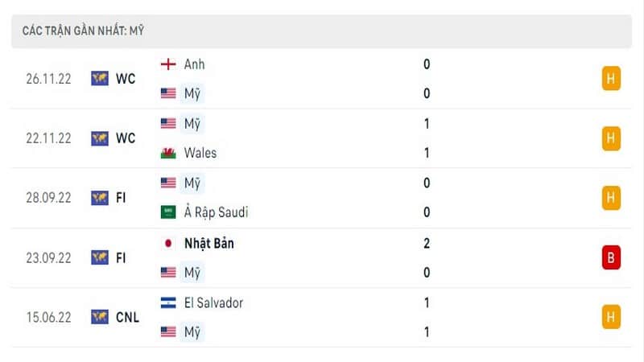
Task: Click the Wales dragon flag icon
Action: [x=168, y=153]
